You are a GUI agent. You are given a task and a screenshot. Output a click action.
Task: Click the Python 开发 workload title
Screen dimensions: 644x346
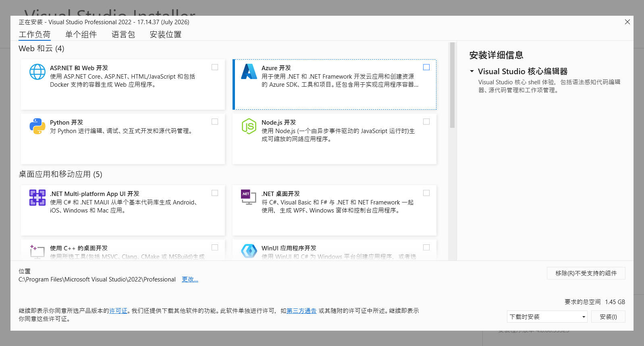(66, 123)
